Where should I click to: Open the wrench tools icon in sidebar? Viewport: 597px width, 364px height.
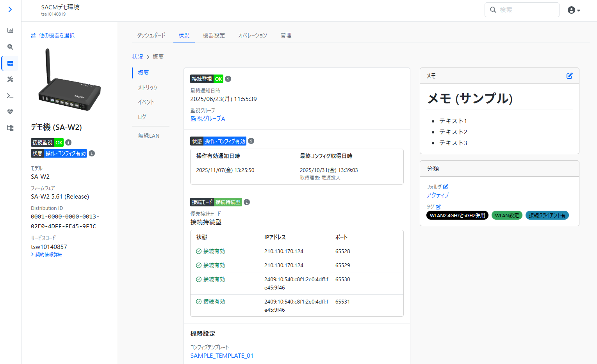pos(10,79)
